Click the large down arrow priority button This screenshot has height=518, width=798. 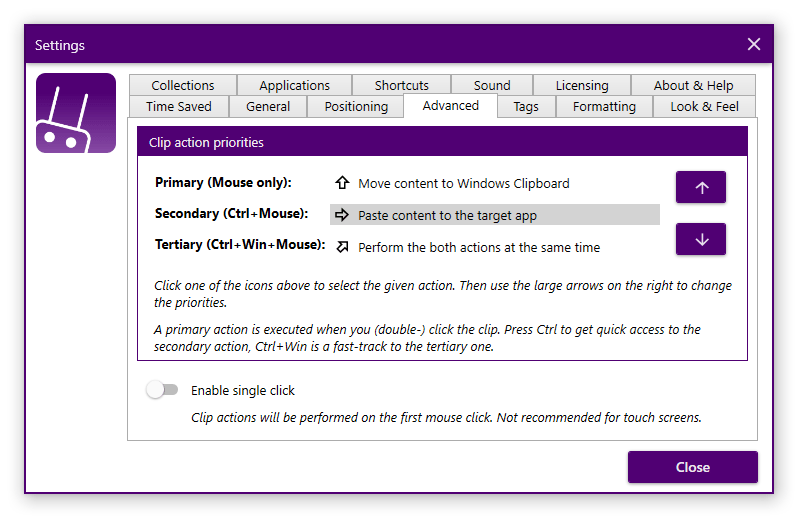tap(701, 239)
